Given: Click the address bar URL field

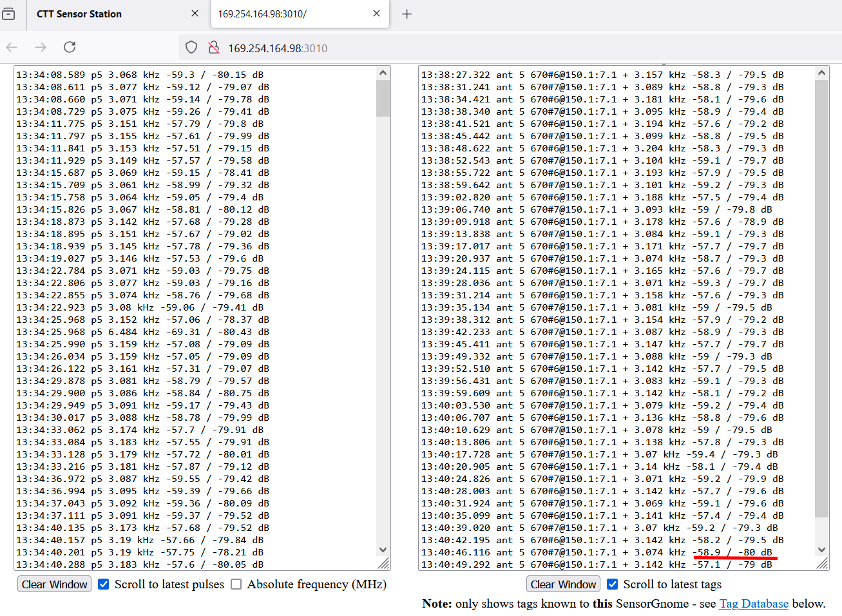Looking at the screenshot, I should click(x=451, y=48).
